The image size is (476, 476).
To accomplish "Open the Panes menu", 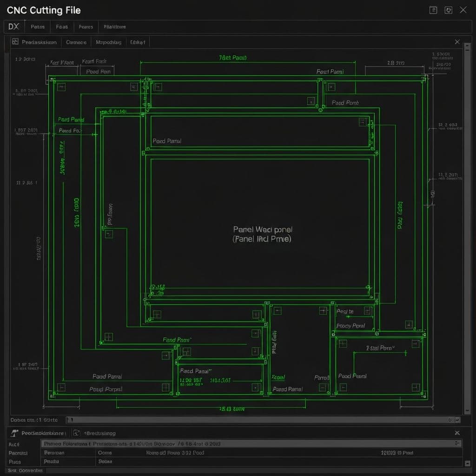I will 86,26.
